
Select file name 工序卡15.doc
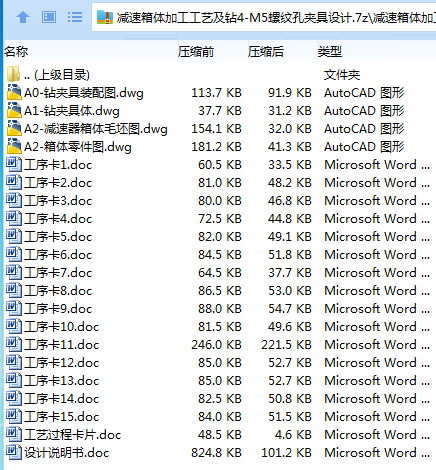62,417
